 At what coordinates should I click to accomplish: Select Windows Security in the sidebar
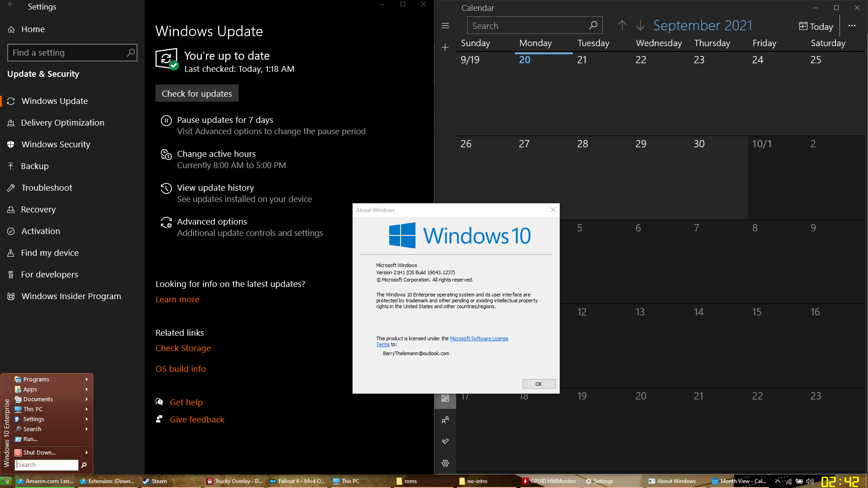[56, 145]
